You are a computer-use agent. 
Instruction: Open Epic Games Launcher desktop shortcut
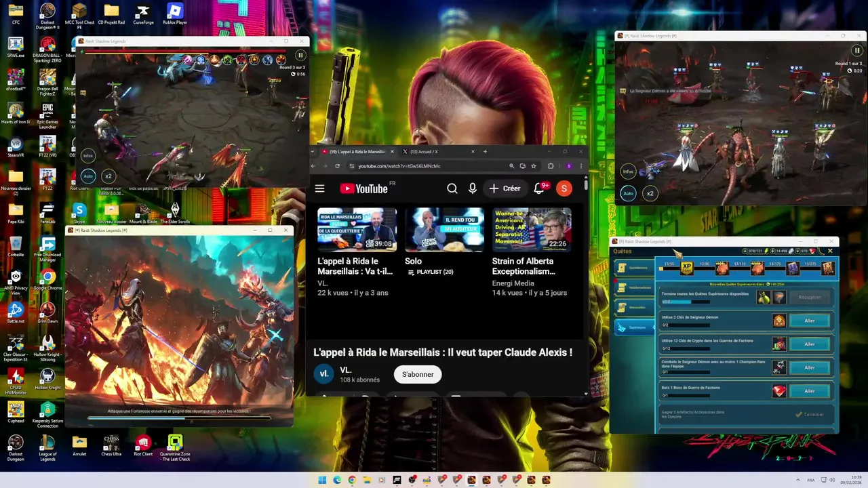47,115
